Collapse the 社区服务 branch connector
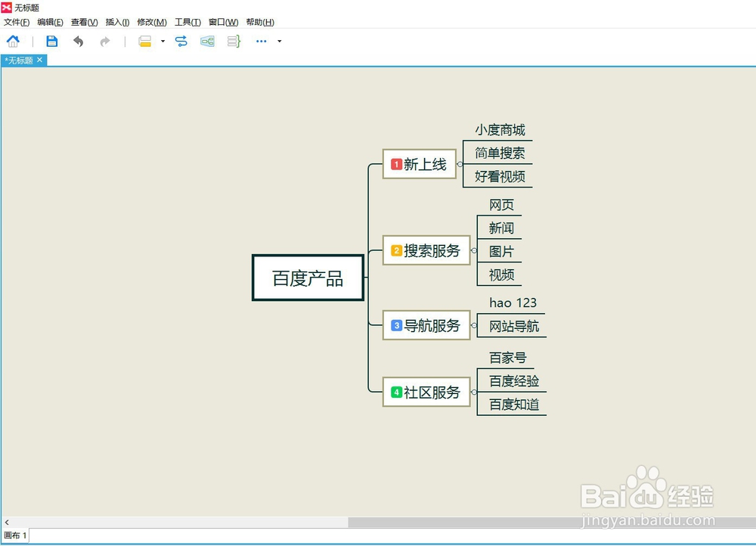 [x=473, y=392]
